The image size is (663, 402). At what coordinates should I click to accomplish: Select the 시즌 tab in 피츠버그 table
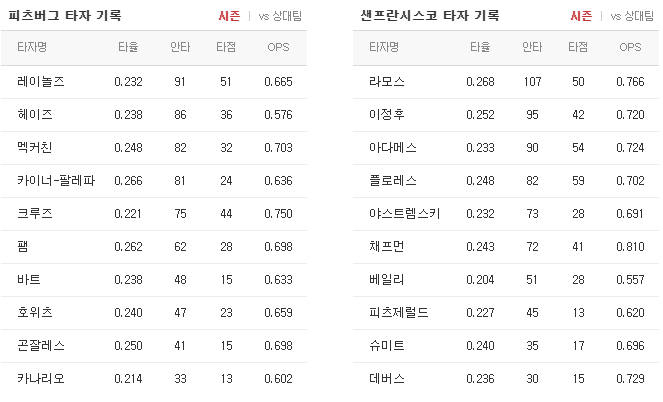coord(229,16)
